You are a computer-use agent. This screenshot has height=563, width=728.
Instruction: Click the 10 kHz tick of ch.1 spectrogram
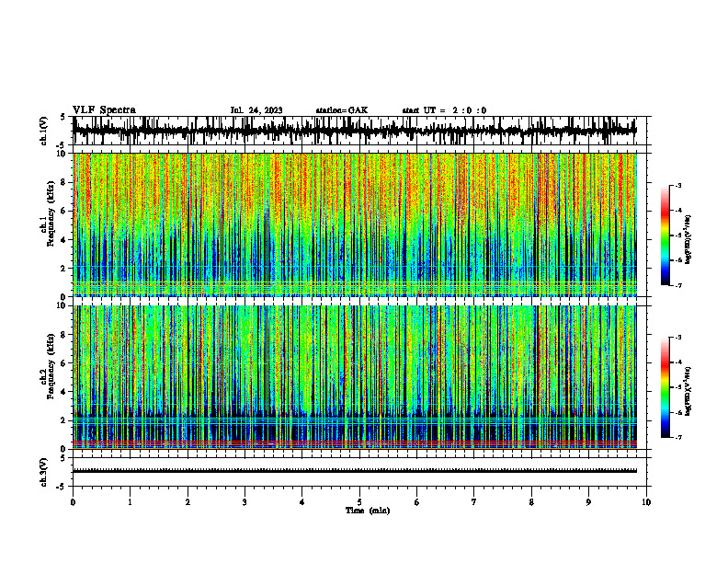[x=64, y=154]
